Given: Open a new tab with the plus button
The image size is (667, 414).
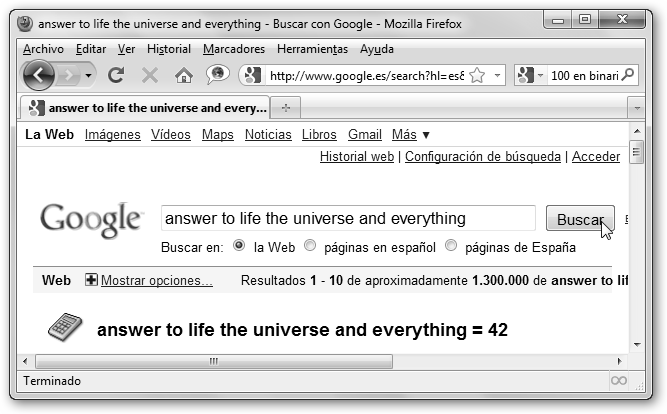Looking at the screenshot, I should [x=286, y=107].
